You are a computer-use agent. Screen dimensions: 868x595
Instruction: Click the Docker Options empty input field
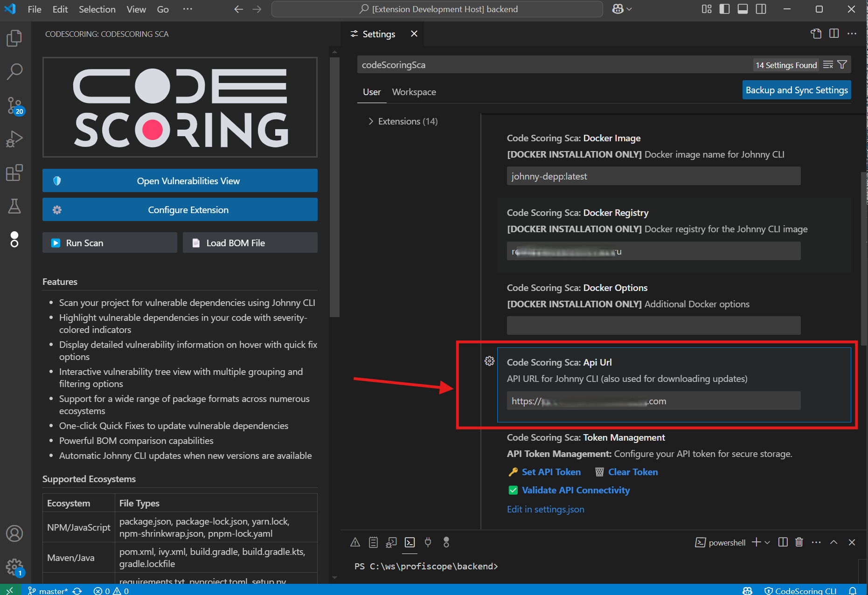[x=653, y=325]
